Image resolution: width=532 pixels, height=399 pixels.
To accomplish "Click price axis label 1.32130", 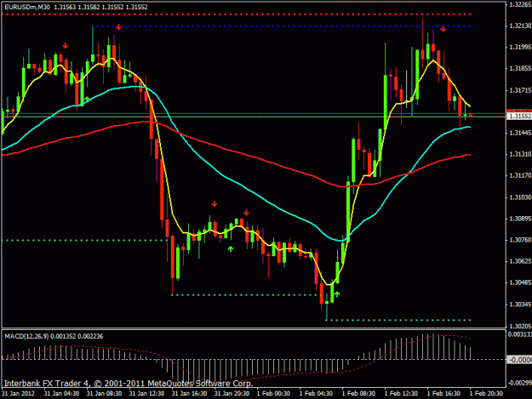I will (x=520, y=26).
